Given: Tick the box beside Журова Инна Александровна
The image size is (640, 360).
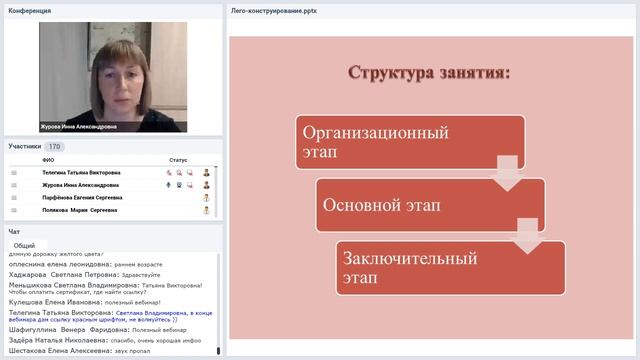Looking at the screenshot, I should (14, 185).
